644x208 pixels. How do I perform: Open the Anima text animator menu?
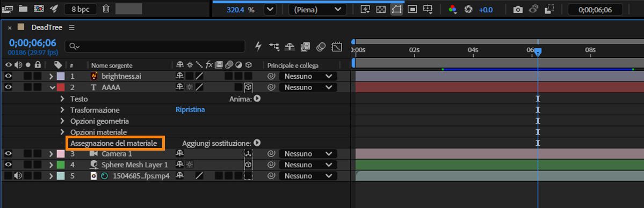pyautogui.click(x=257, y=99)
